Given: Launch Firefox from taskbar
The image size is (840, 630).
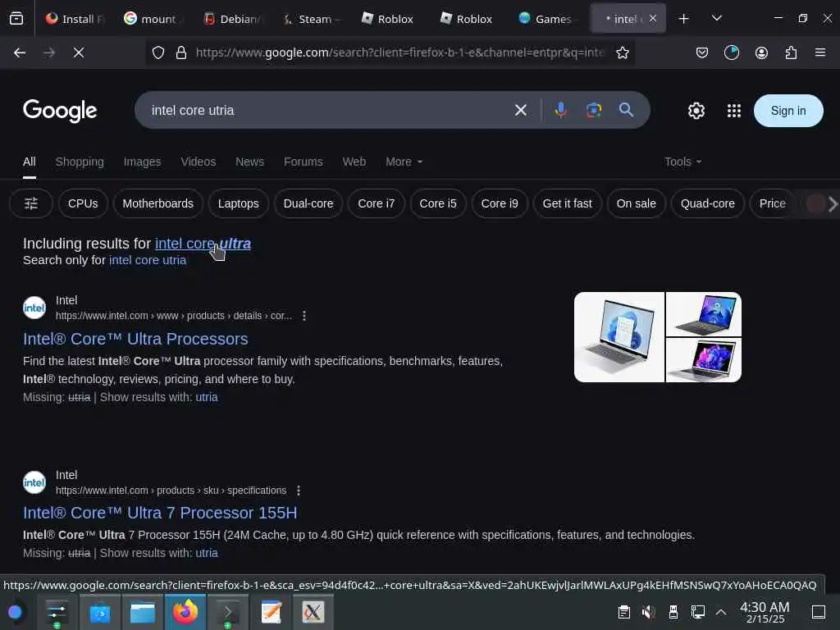Looking at the screenshot, I should tap(185, 612).
